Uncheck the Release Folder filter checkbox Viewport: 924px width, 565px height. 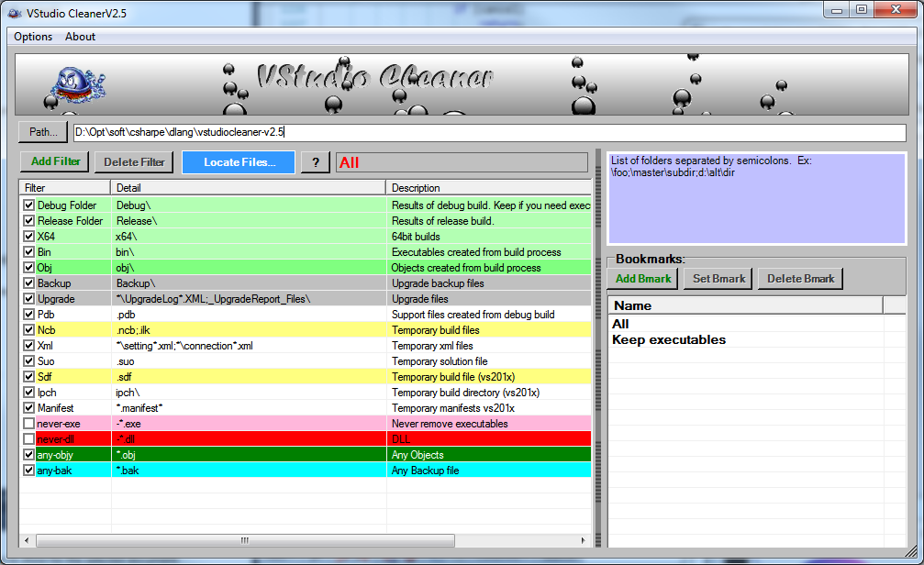(28, 221)
